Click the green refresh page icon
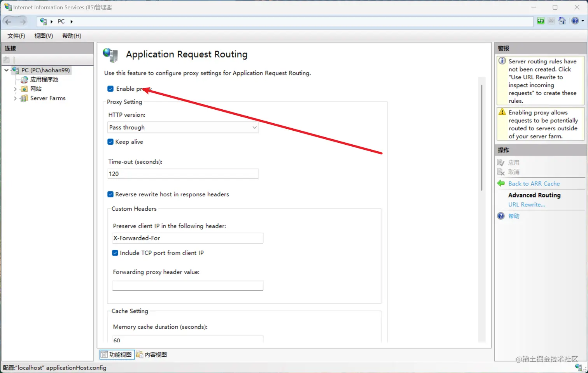588x373 pixels. pos(541,21)
